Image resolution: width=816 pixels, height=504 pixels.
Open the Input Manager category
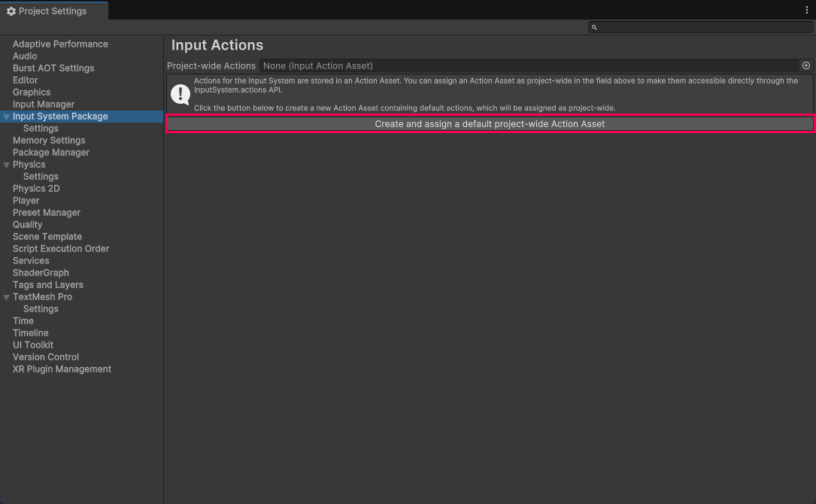click(44, 105)
